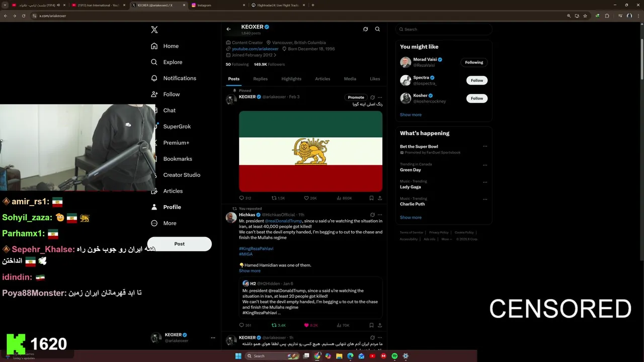Open the 149.9K Followers list
Screen dimensions: 644x362
[x=269, y=64]
